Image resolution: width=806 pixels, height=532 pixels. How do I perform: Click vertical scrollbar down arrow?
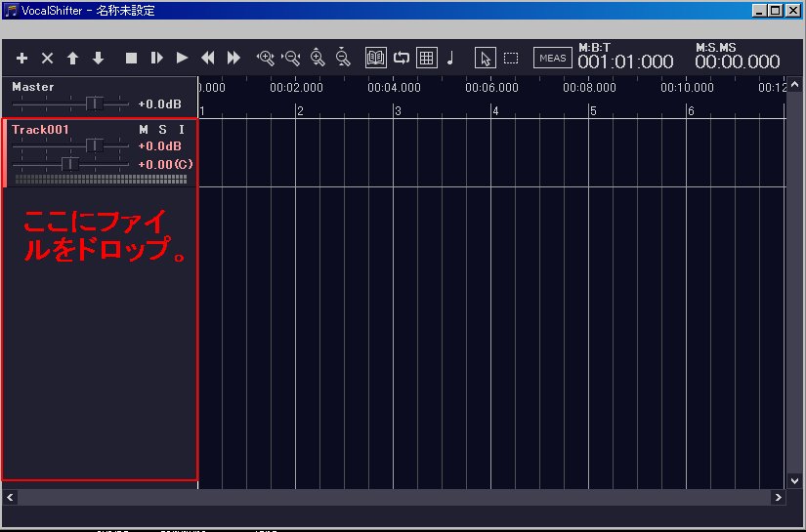(x=794, y=481)
